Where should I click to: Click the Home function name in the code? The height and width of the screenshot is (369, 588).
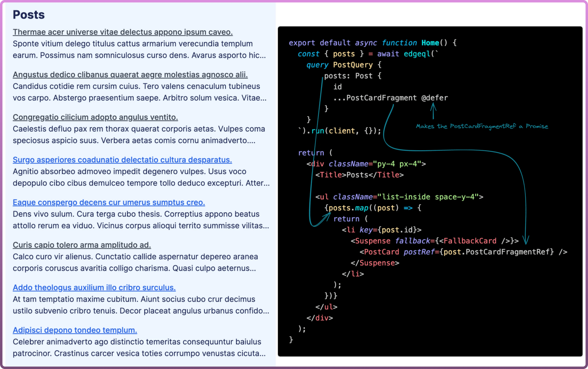[x=430, y=43]
